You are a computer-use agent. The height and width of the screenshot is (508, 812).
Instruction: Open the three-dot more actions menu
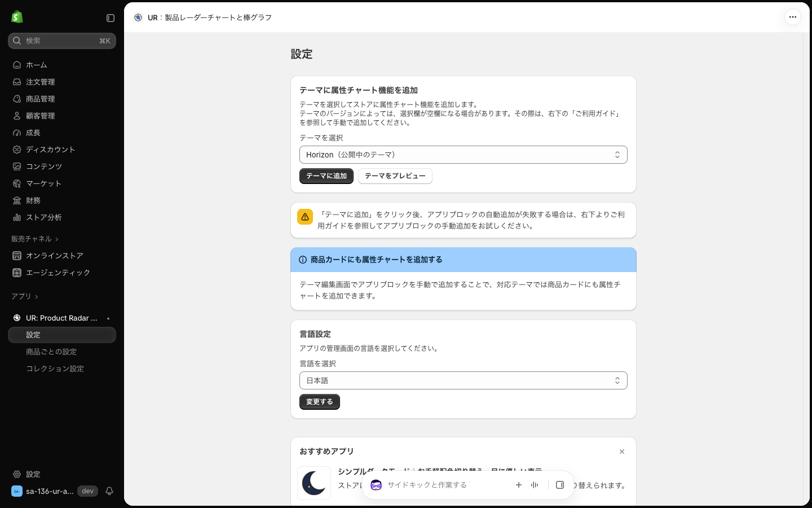pos(793,17)
